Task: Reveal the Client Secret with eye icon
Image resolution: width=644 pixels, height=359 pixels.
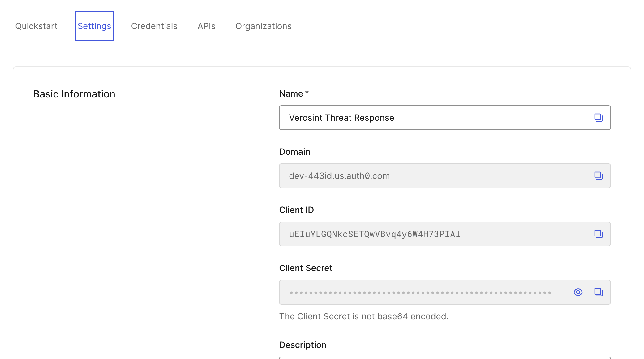Action: pyautogui.click(x=578, y=292)
